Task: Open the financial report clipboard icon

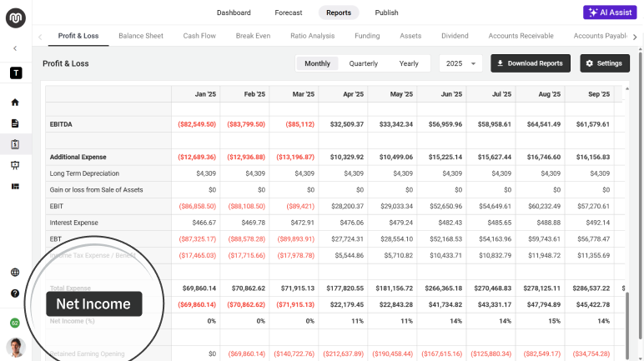Action: pyautogui.click(x=15, y=144)
